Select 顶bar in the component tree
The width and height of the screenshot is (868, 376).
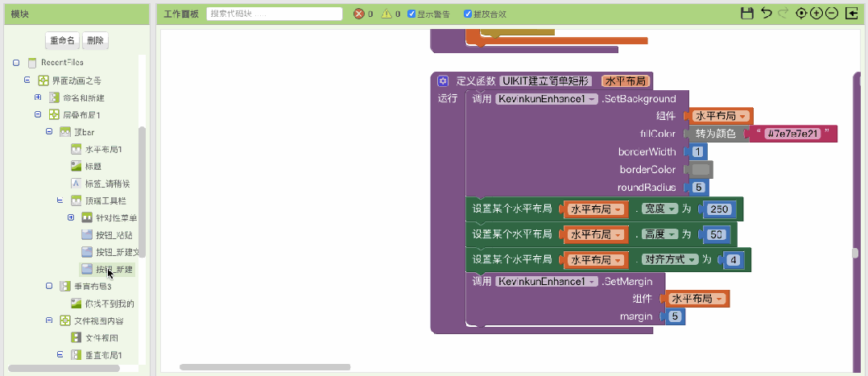pyautogui.click(x=84, y=132)
